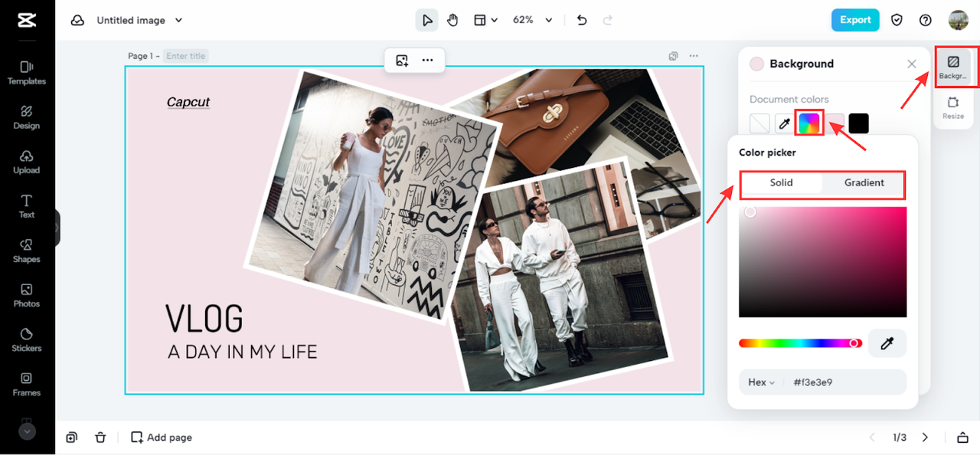980x456 pixels.
Task: Open page more options at canvas top right
Action: click(x=694, y=56)
